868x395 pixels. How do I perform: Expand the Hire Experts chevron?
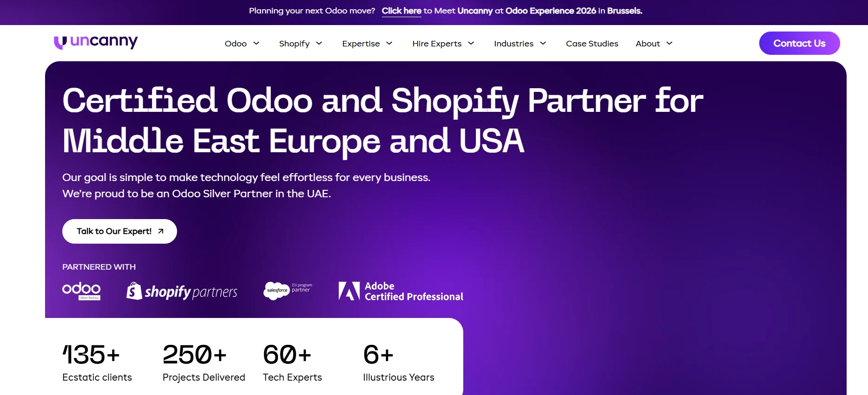coord(471,43)
